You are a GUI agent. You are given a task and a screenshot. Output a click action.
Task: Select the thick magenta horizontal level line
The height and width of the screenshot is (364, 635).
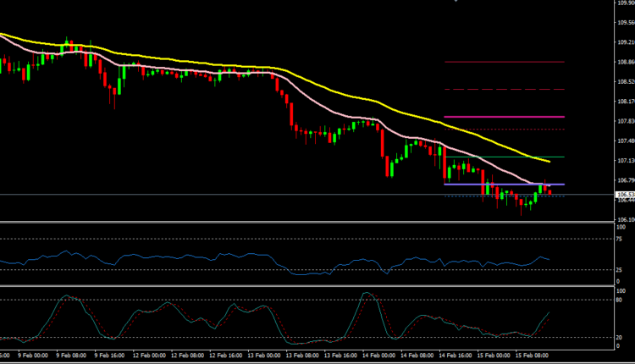(x=504, y=117)
